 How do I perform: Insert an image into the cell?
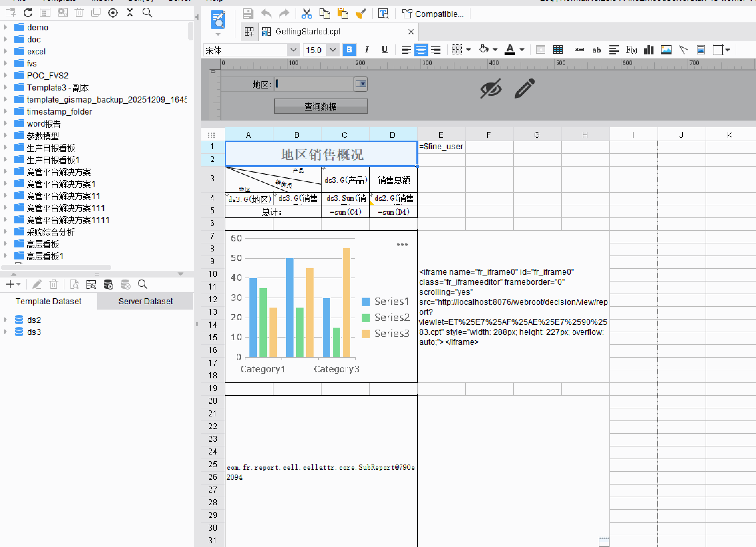pyautogui.click(x=666, y=50)
